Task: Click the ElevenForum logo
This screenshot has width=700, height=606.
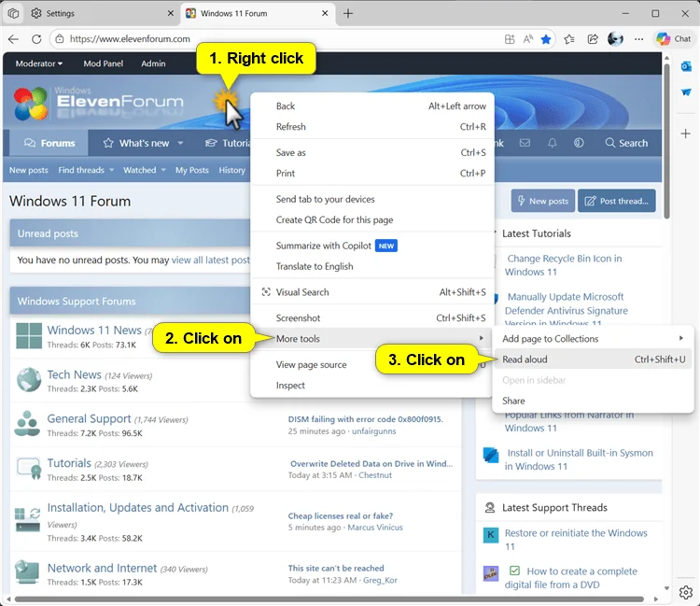Action: (99, 104)
